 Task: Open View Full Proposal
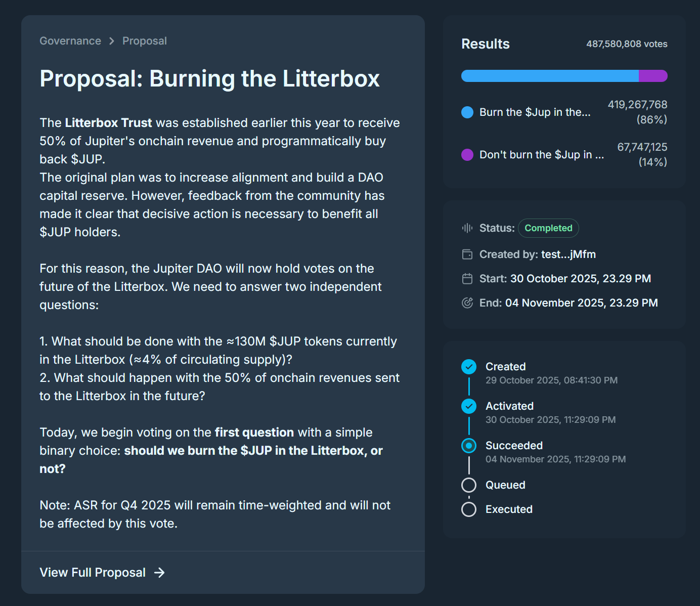pyautogui.click(x=93, y=572)
